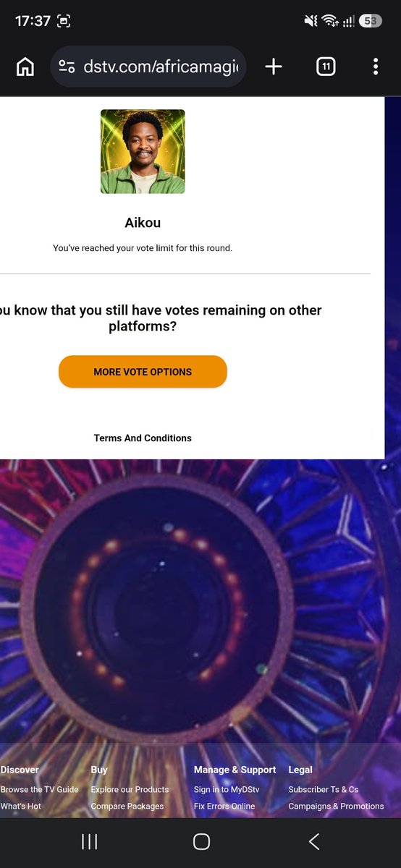Screen dimensions: 401x868
Task: Tap the Android recent apps button
Action: click(x=90, y=841)
